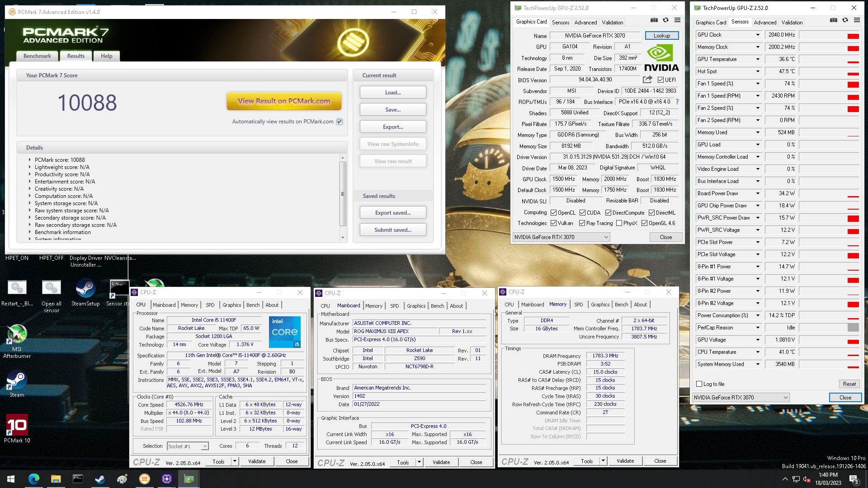868x488 pixels.
Task: Click the GPU-Z green taskbar icon
Action: click(x=189, y=479)
